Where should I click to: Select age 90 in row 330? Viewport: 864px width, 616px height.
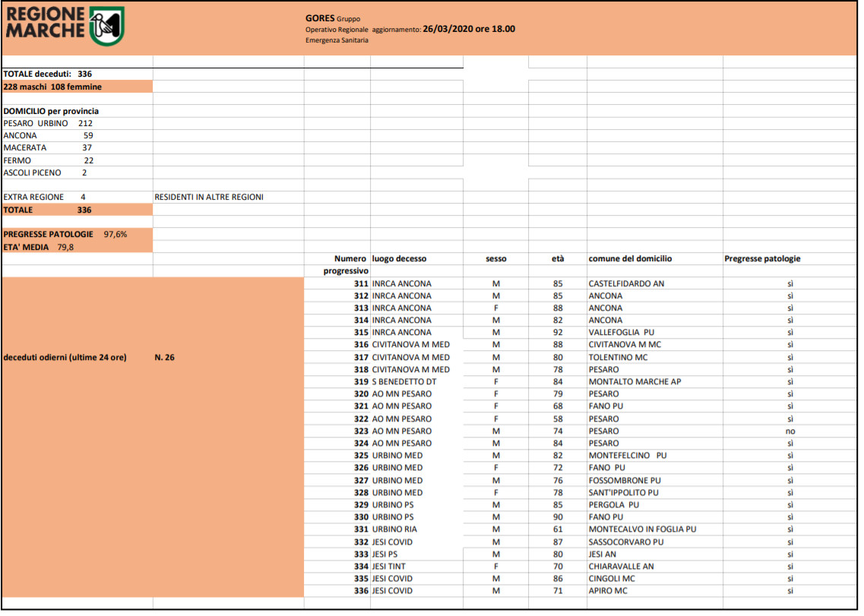pyautogui.click(x=558, y=516)
